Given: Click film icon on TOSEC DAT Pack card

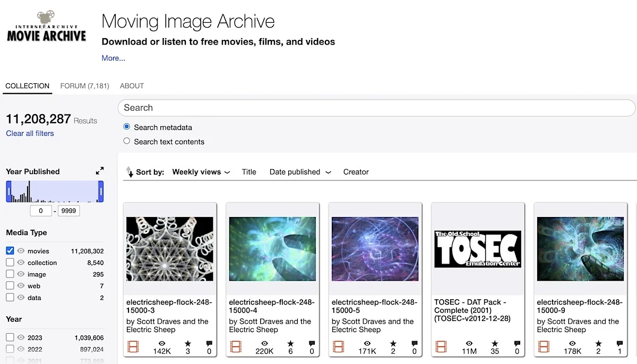Looking at the screenshot, I should click(x=441, y=347).
